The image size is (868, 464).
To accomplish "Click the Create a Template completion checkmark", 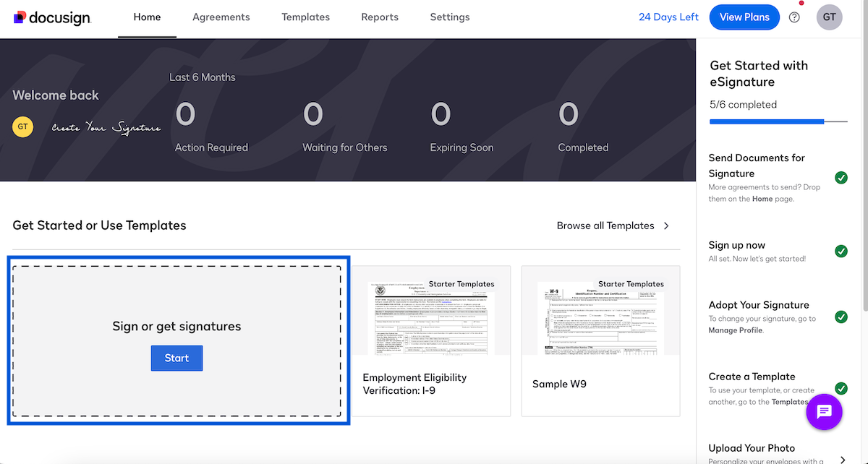I will [x=841, y=389].
